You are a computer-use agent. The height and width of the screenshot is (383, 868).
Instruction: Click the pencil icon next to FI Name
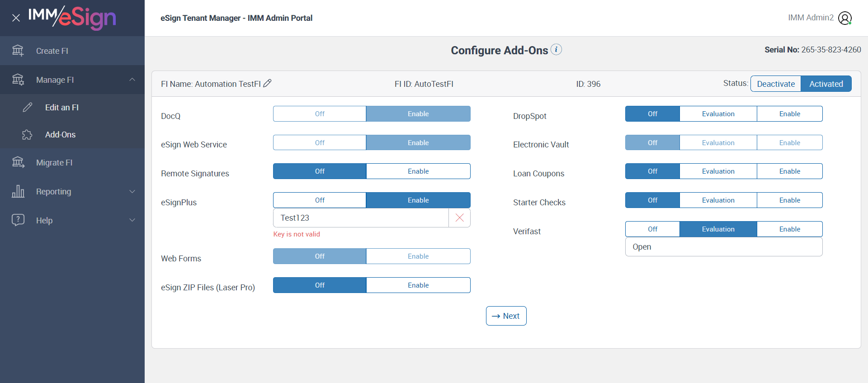tap(267, 83)
